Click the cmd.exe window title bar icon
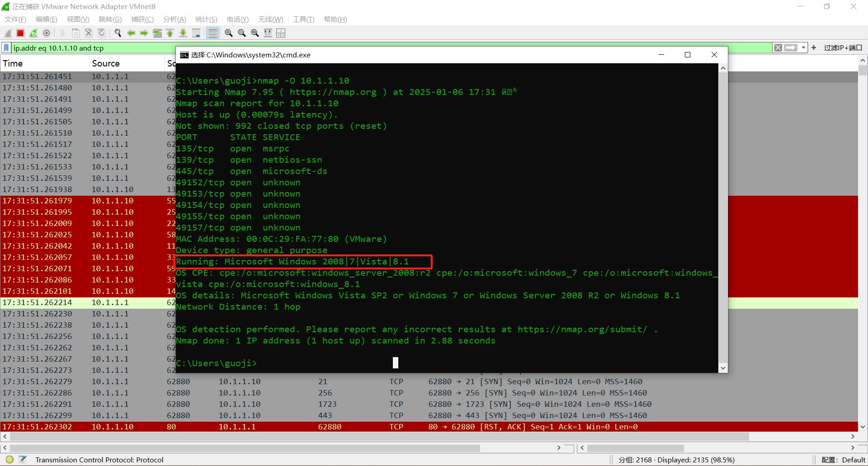 click(184, 55)
